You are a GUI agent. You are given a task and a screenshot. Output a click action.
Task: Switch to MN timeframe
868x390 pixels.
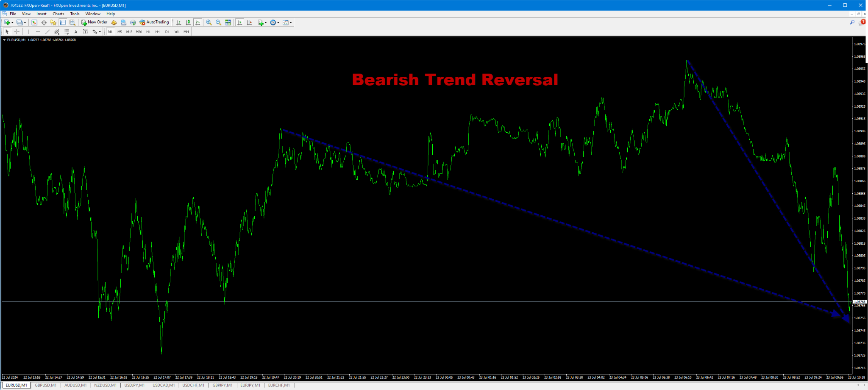[x=186, y=32]
